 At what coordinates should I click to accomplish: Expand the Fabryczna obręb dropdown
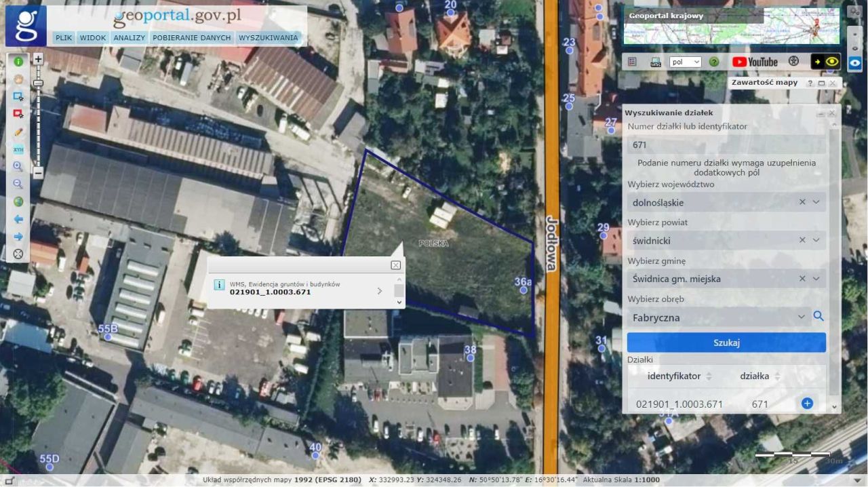tap(801, 317)
